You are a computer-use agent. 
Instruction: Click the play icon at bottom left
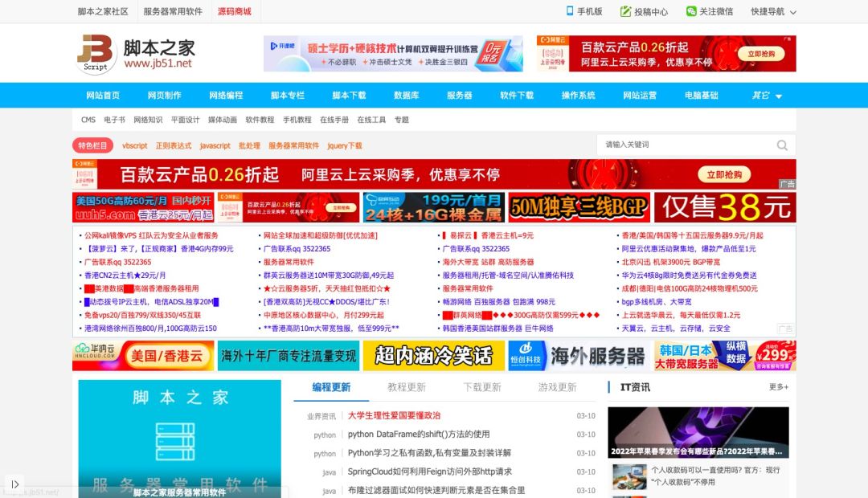pos(15,484)
